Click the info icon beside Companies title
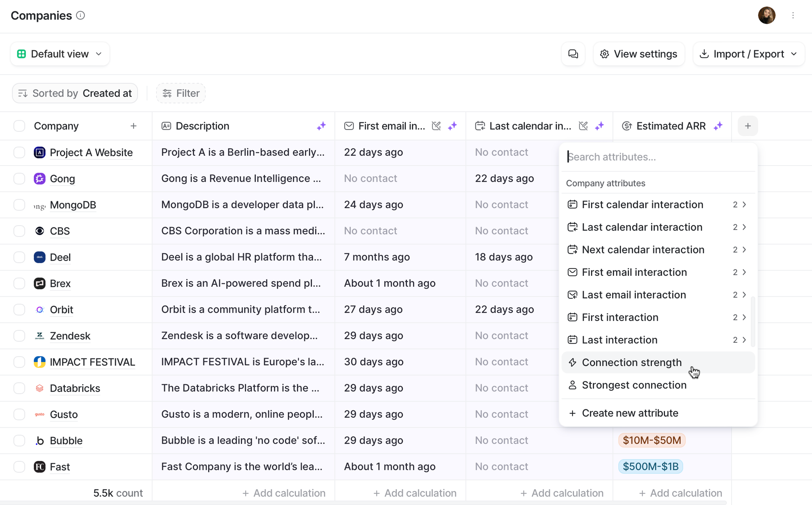 [x=81, y=15]
